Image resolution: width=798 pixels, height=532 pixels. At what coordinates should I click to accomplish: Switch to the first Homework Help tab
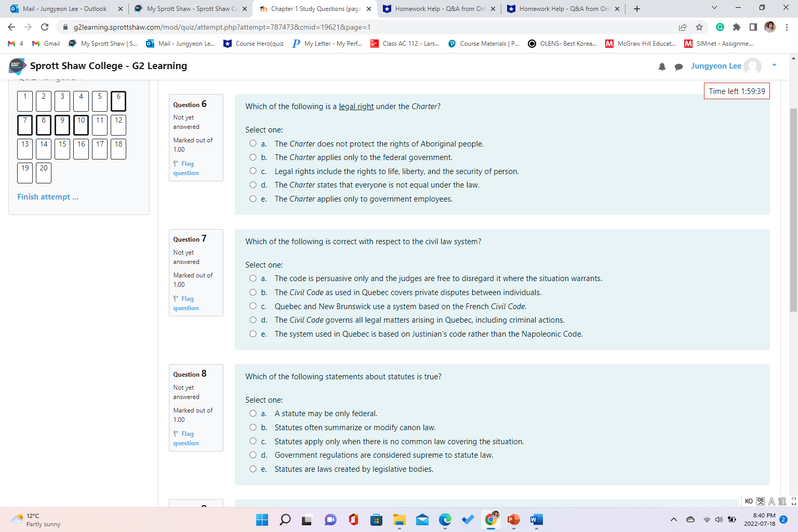pyautogui.click(x=438, y=9)
